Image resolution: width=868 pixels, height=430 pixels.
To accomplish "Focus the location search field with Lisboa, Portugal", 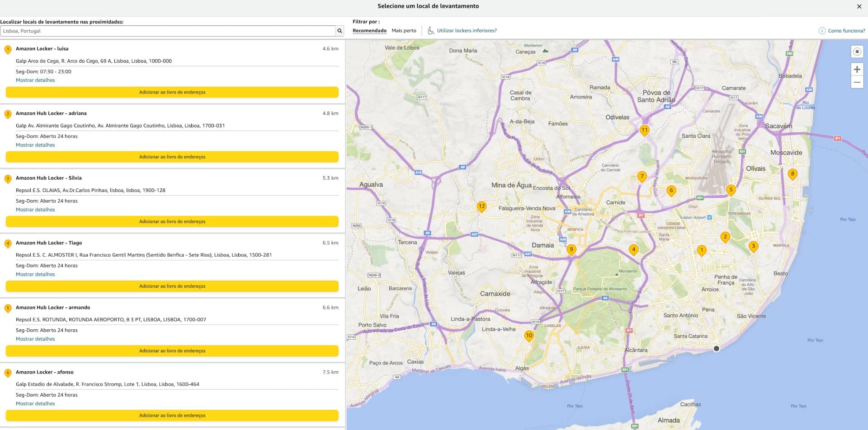I will click(168, 31).
